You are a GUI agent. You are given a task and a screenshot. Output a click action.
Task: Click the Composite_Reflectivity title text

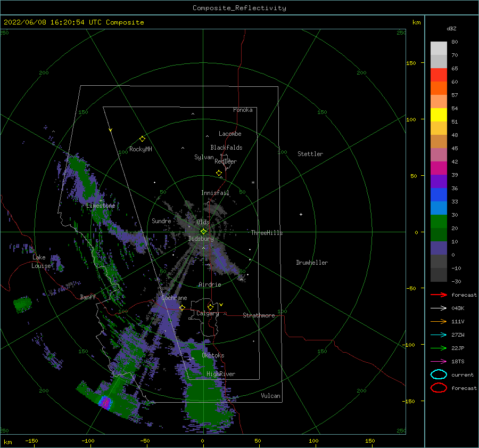(x=239, y=8)
